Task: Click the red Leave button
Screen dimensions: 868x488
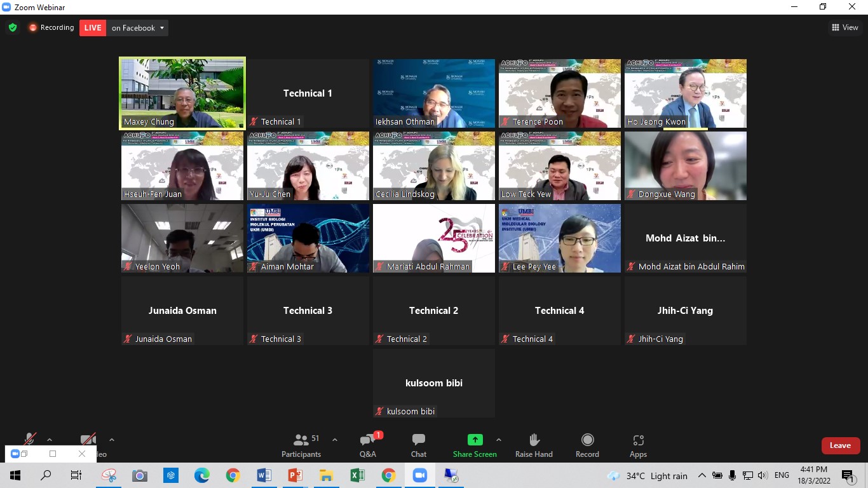Action: 840,445
